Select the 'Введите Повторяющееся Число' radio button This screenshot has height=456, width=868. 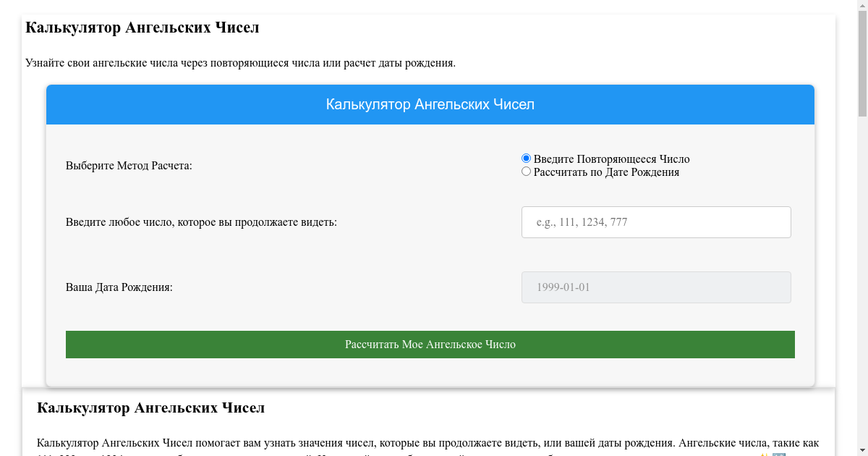526,159
